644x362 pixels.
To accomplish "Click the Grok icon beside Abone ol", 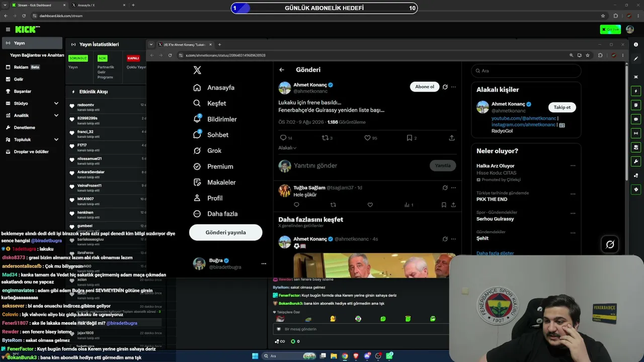I will [x=445, y=87].
